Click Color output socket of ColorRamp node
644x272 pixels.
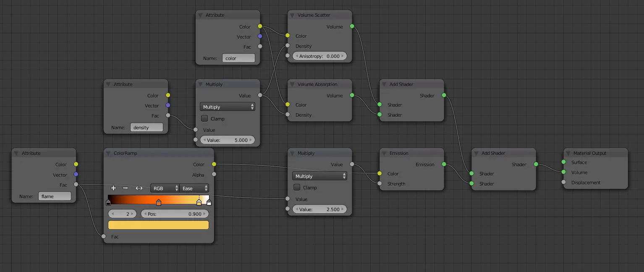coord(214,164)
